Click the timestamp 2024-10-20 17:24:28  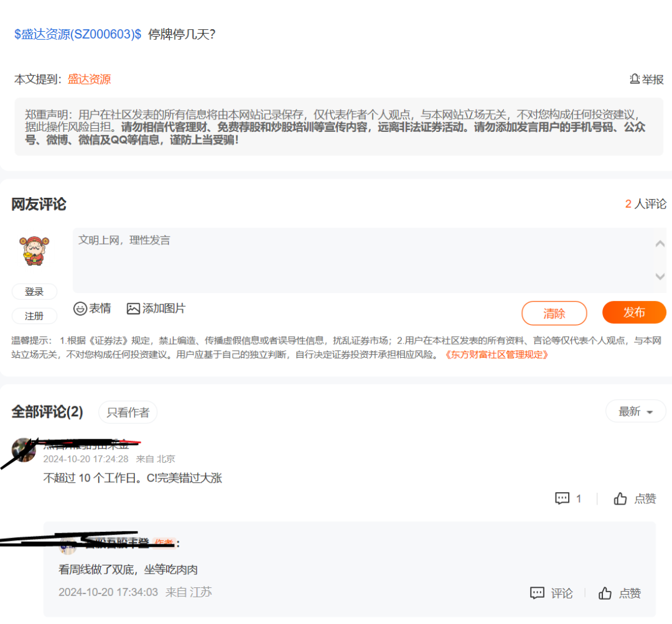[x=86, y=459]
